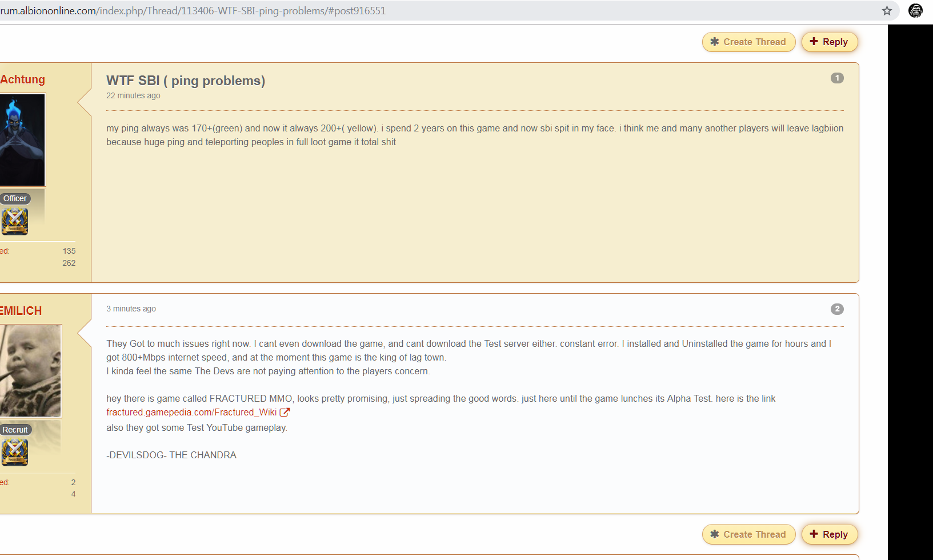Viewport: 933px width, 560px height.
Task: Open EMILICH's user profile name
Action: [x=21, y=311]
